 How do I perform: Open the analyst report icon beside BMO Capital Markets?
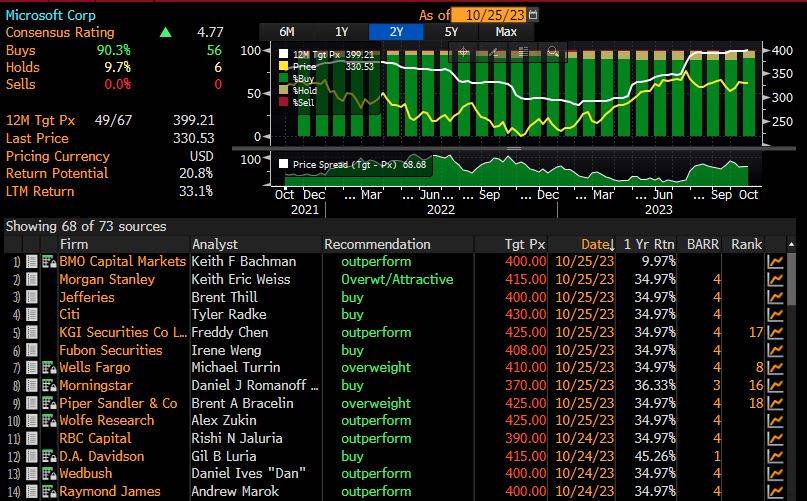point(49,262)
